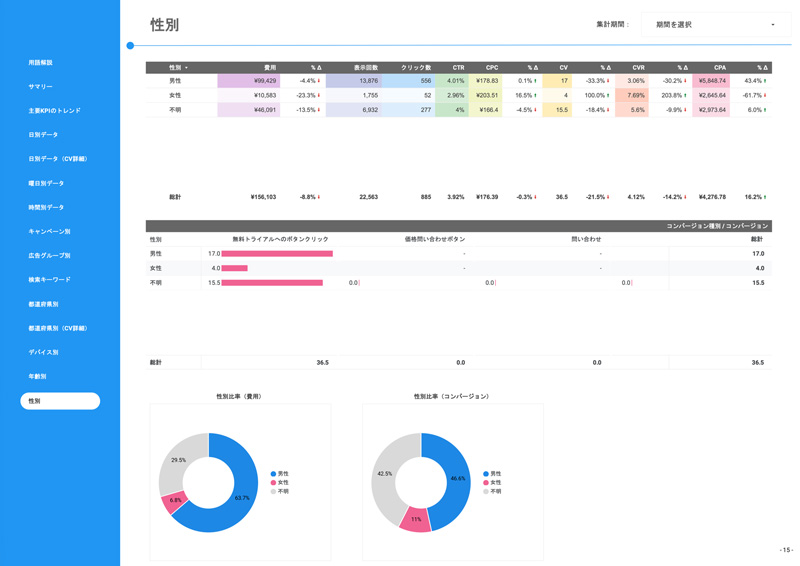Select 曜日別データ in sidebar
800x566 pixels.
pos(46,184)
